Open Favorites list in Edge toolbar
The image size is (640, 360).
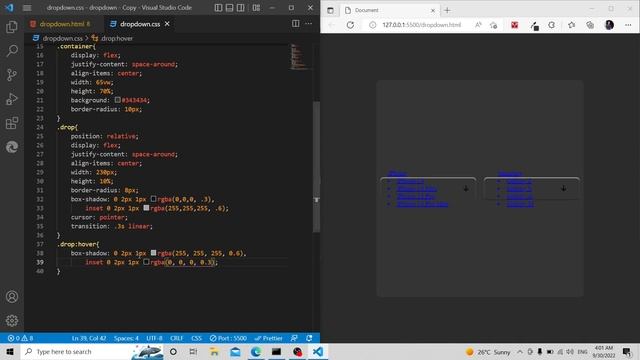(571, 25)
